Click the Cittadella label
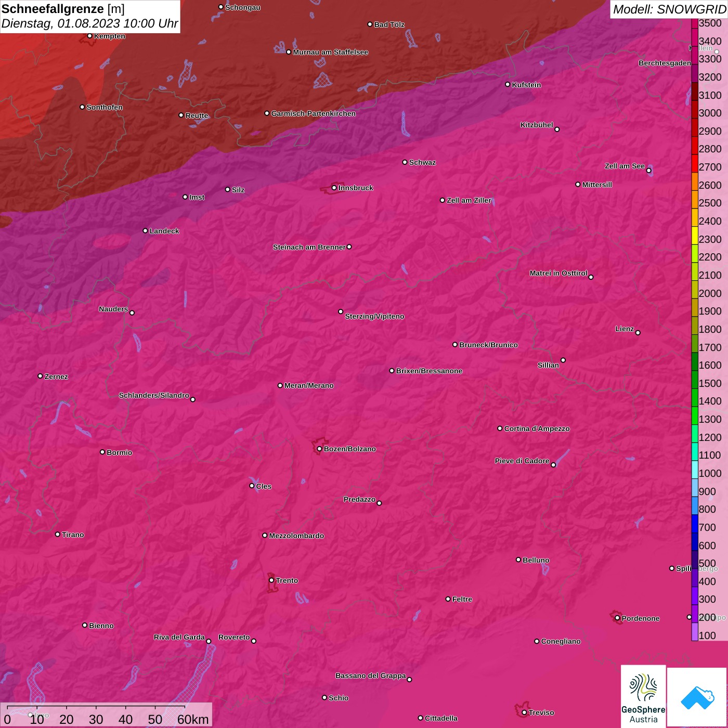Screen dimensions: 728x728 coord(441,718)
